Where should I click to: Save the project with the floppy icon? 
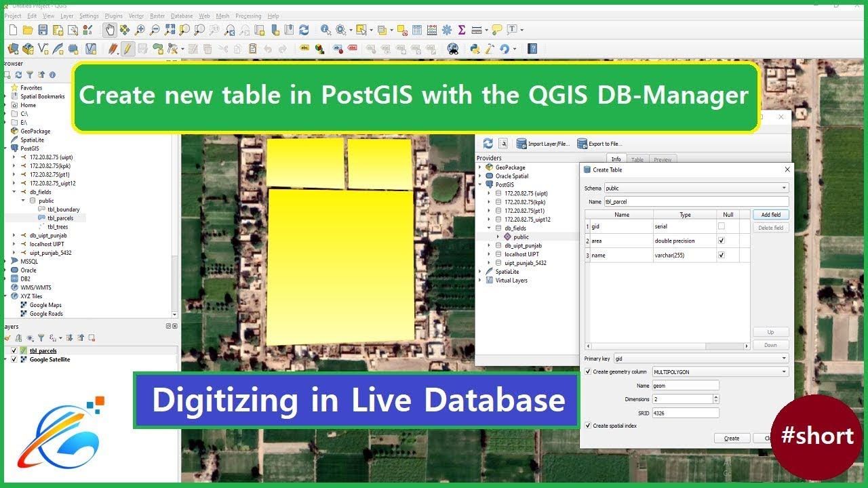click(43, 30)
